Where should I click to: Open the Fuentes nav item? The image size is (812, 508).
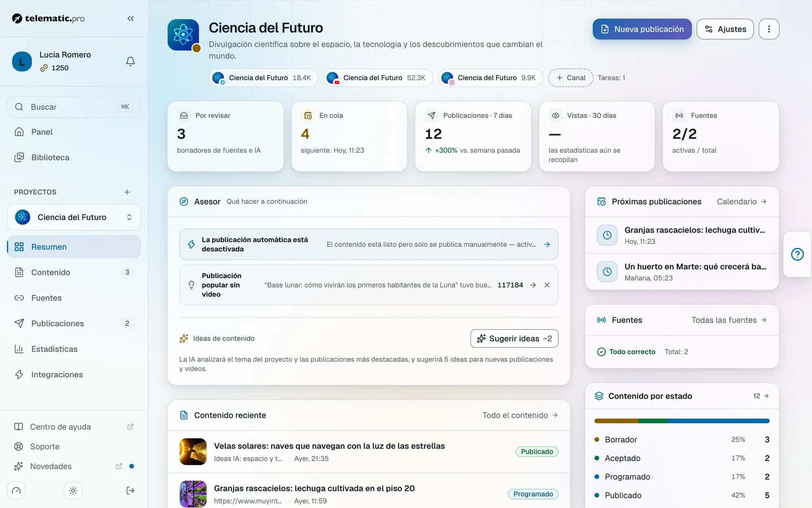tap(74, 298)
